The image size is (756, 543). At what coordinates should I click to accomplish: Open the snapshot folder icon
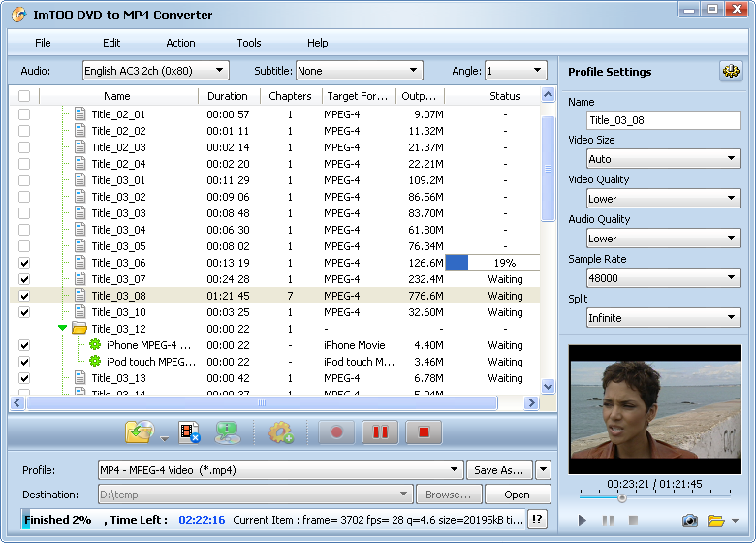pyautogui.click(x=715, y=521)
